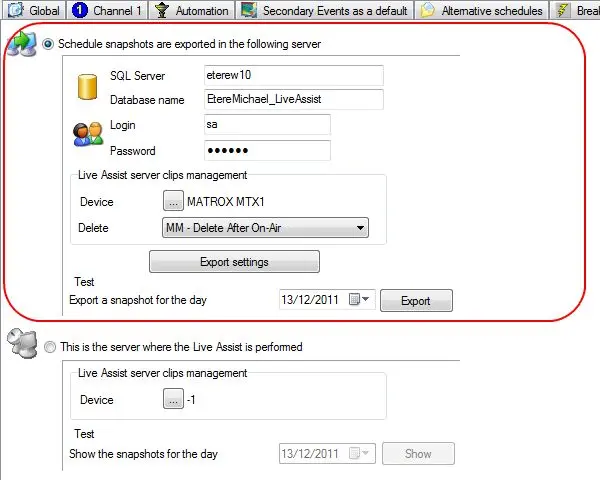Open the export date calendar picker
Image resolution: width=600 pixels, height=480 pixels.
coord(365,300)
